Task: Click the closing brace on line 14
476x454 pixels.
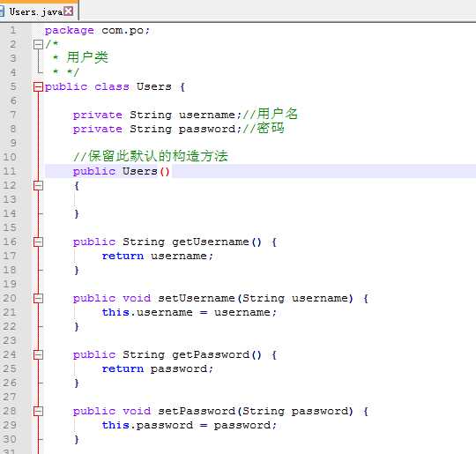Action: click(x=77, y=214)
